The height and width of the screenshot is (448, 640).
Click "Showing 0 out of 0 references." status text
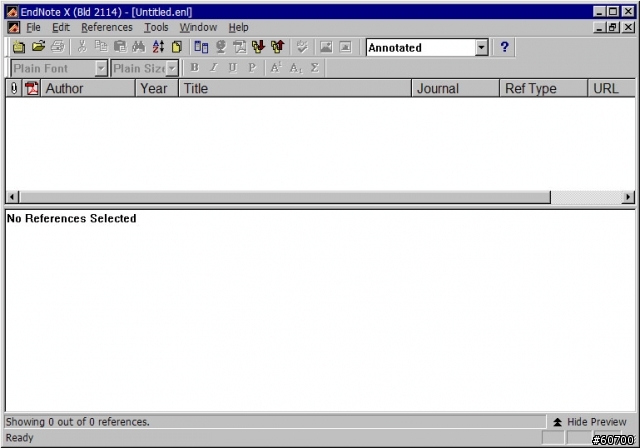click(x=78, y=422)
